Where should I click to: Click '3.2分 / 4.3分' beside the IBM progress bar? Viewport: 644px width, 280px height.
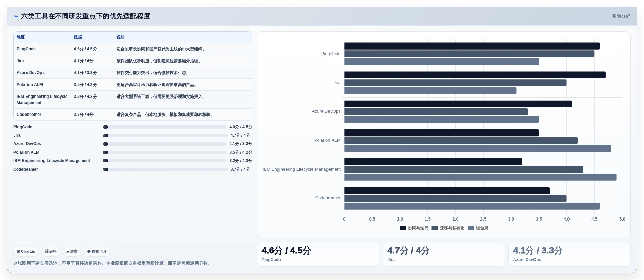241,161
